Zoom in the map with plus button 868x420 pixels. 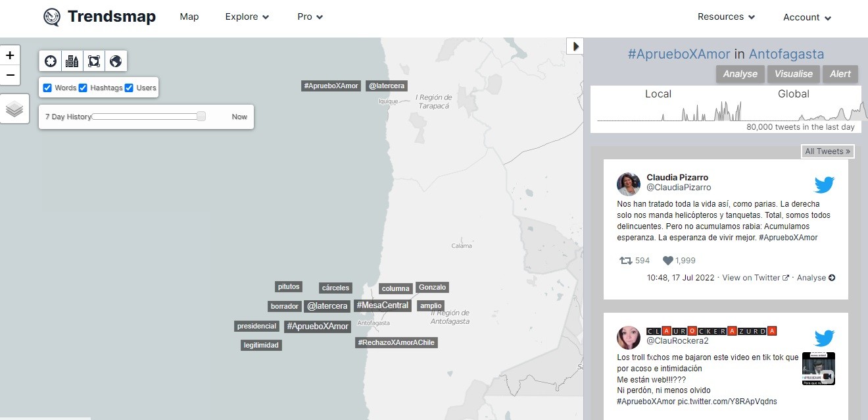tap(10, 55)
